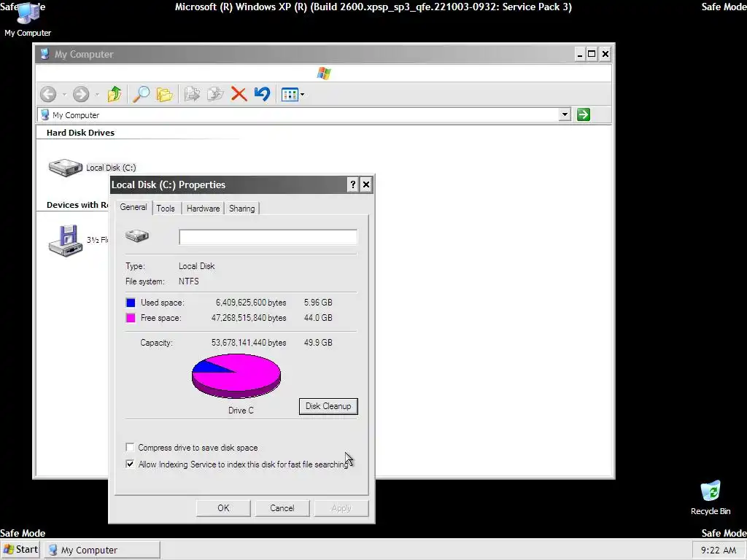Screen dimensions: 747x560
Task: Confirm with the OK button
Action: (x=223, y=508)
